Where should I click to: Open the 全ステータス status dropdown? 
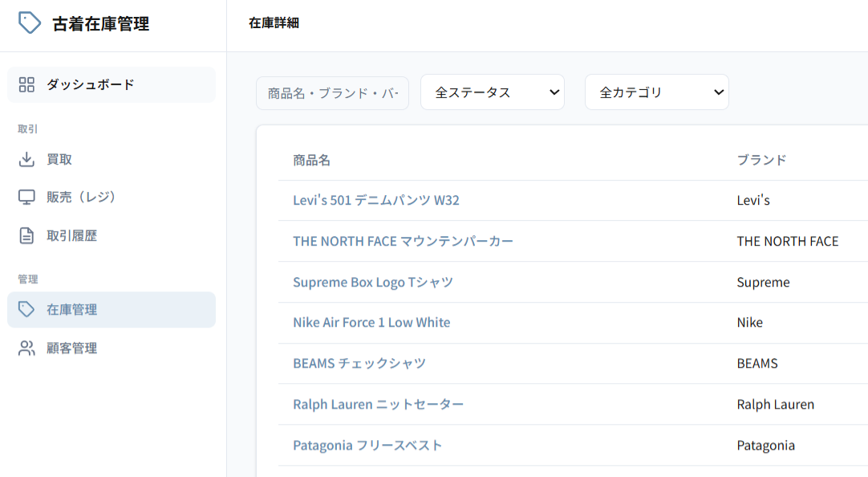(493, 92)
